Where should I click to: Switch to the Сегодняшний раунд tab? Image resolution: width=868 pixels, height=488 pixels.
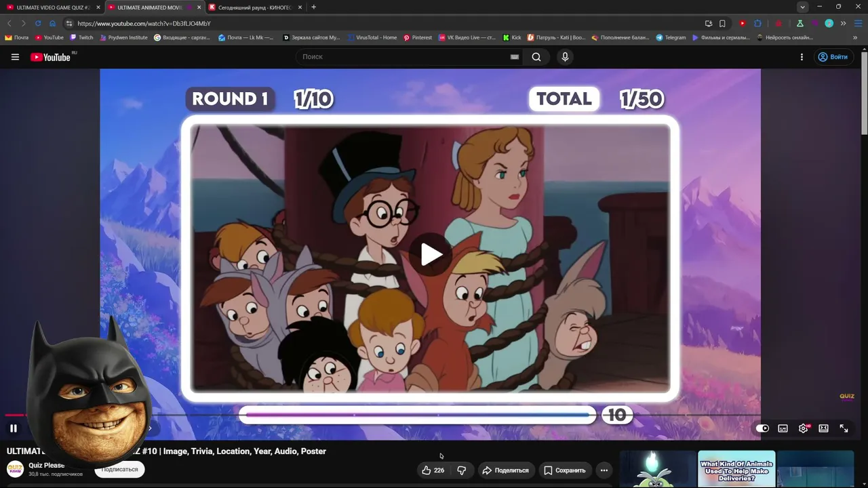point(254,7)
